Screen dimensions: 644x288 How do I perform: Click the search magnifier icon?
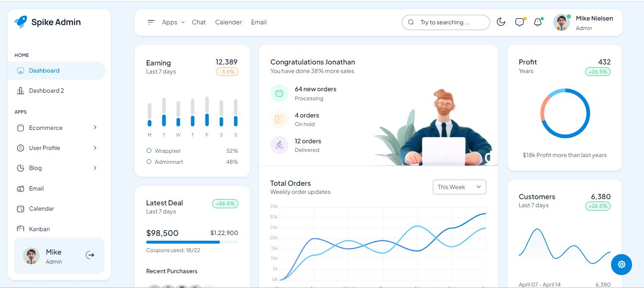tap(411, 22)
